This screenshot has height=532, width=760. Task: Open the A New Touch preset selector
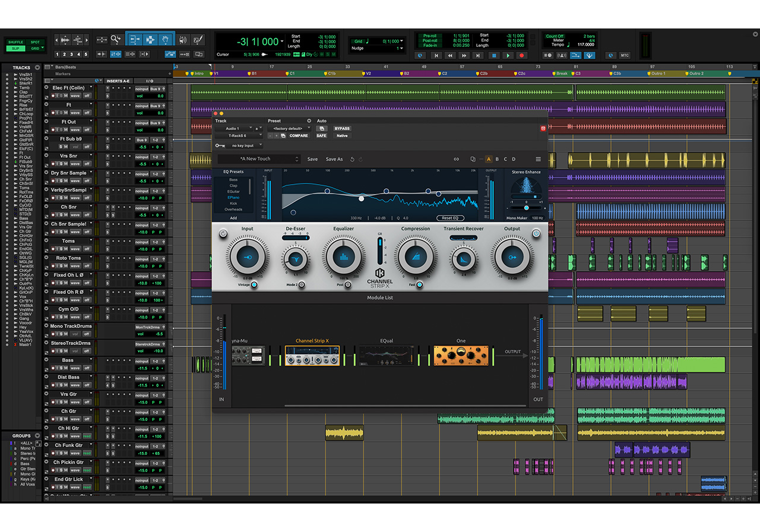(x=259, y=159)
